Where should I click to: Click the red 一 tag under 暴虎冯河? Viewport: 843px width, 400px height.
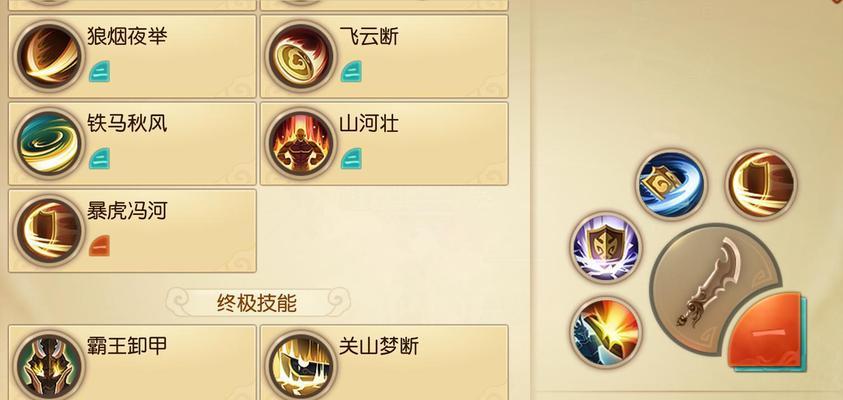(x=99, y=246)
